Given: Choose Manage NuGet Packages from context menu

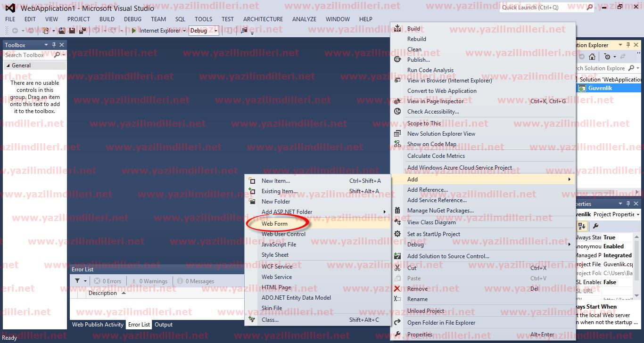Looking at the screenshot, I should pos(440,211).
